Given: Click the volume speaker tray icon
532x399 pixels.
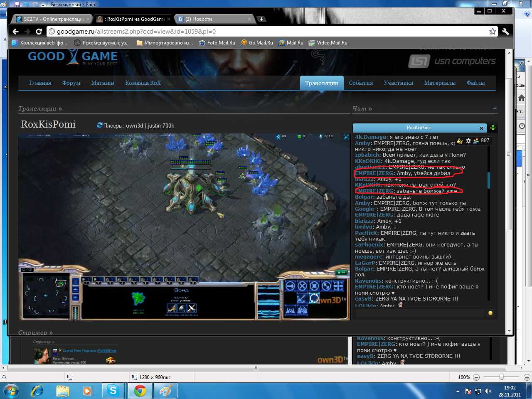Looking at the screenshot, I should [x=488, y=391].
